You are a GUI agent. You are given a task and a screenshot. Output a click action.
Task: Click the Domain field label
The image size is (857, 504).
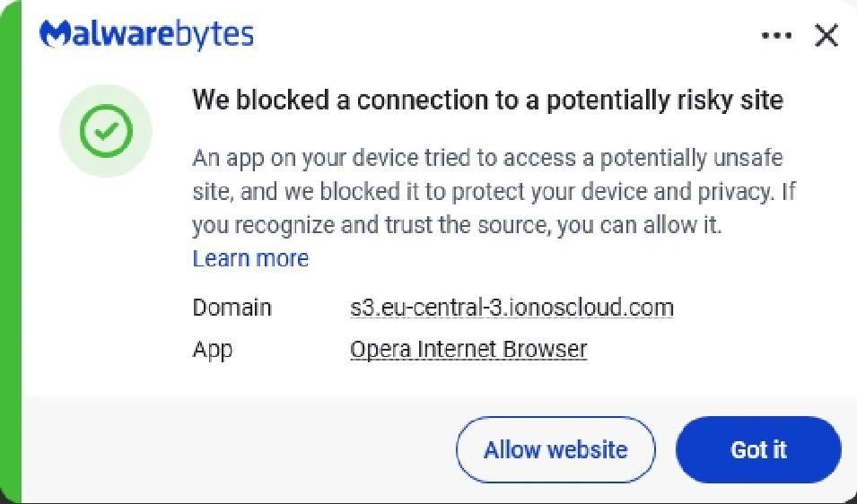point(232,308)
